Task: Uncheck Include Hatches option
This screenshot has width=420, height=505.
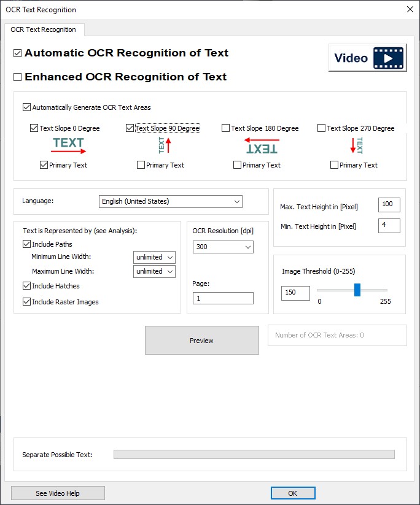Action: [26, 286]
